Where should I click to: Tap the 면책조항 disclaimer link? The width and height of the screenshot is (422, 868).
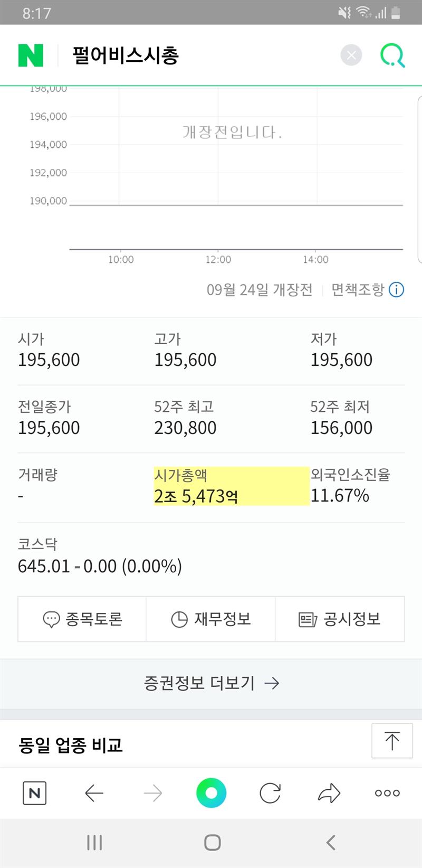(x=358, y=290)
